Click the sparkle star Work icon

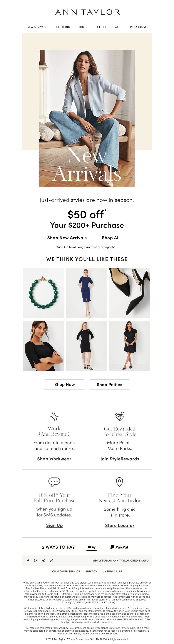[x=54, y=417]
